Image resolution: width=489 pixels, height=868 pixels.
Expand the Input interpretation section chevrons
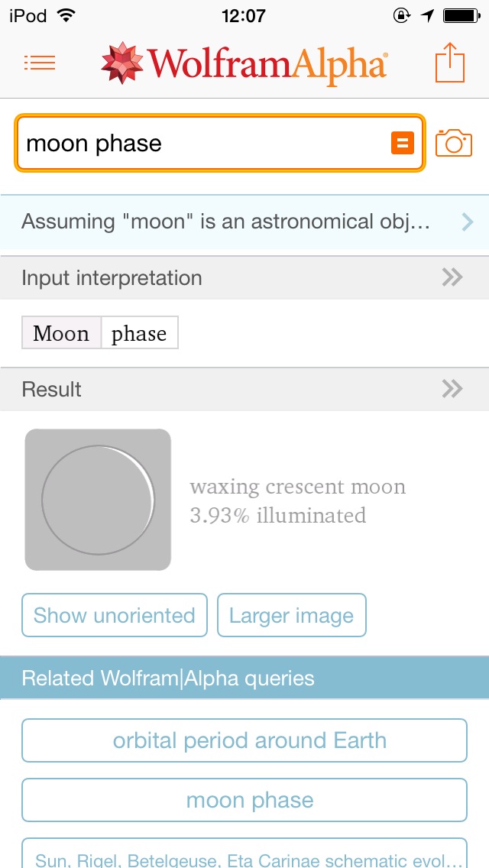452,277
